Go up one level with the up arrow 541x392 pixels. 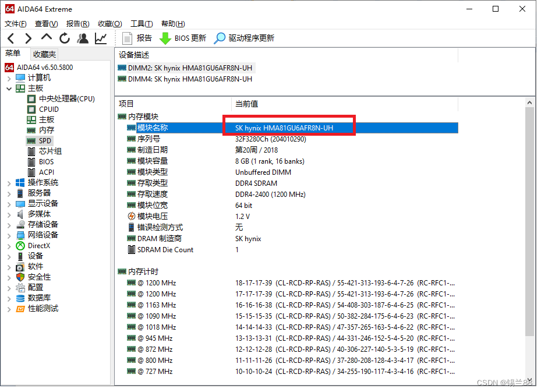click(46, 38)
